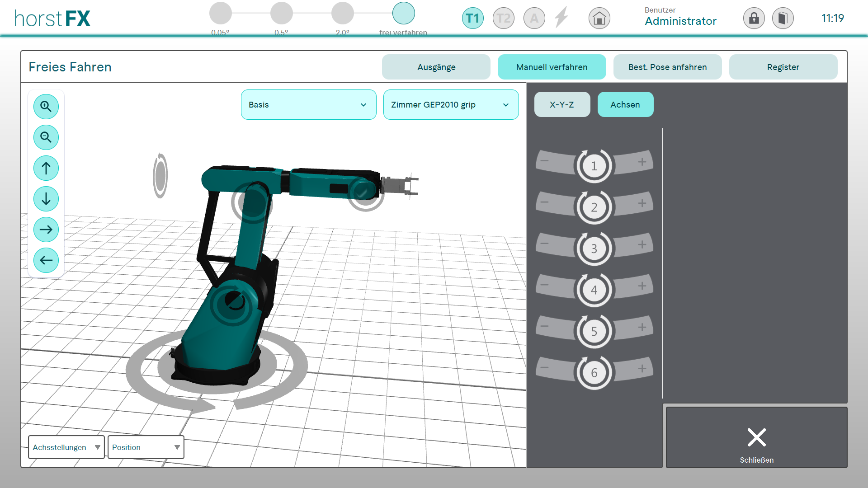The image size is (868, 488).
Task: Open the door logout icon
Action: [x=783, y=19]
